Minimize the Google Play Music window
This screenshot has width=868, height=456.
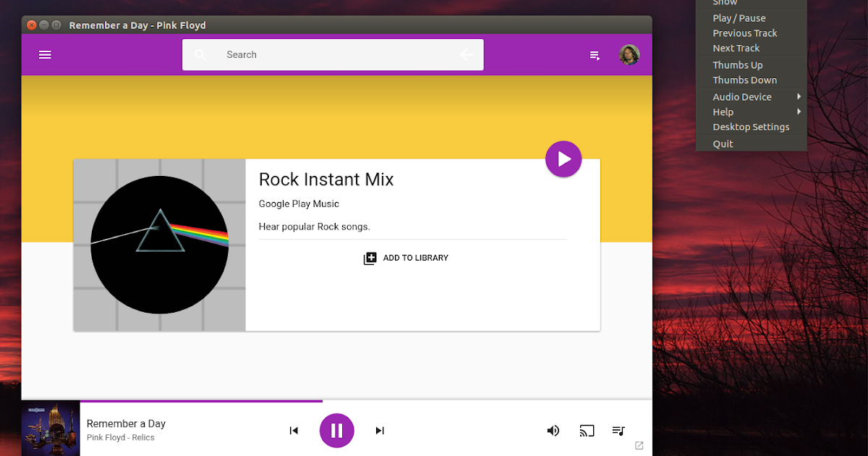tap(44, 25)
